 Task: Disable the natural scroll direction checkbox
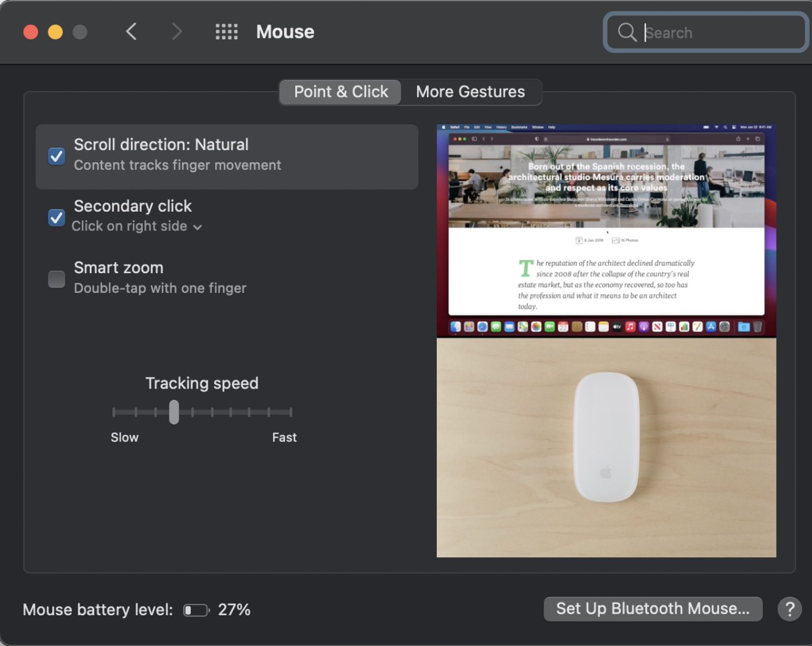coord(56,156)
